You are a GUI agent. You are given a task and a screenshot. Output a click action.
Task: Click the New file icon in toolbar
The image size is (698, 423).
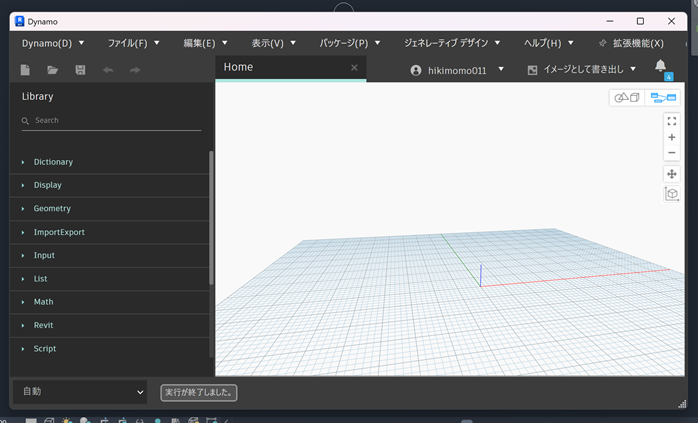[x=26, y=70]
